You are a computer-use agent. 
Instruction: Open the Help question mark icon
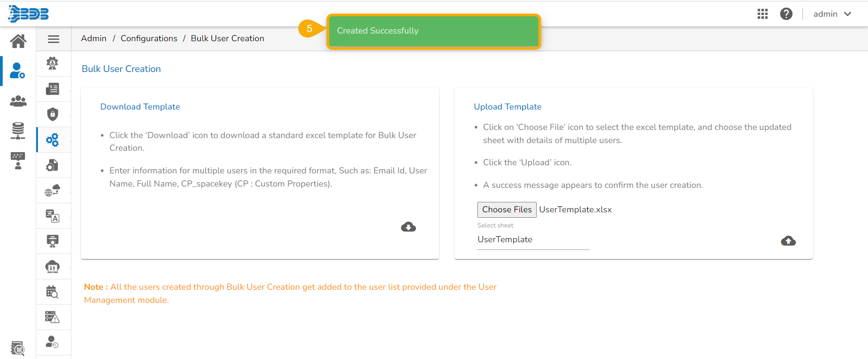pos(786,14)
